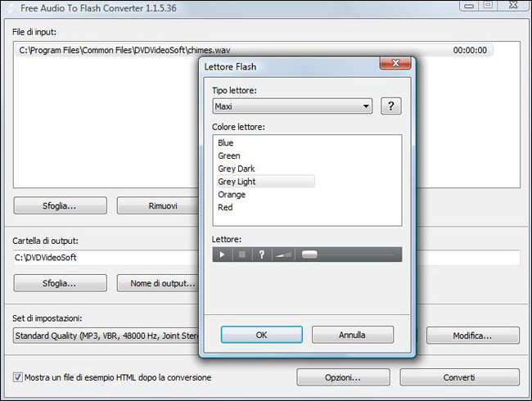Click the play icon in player preview

tap(222, 255)
